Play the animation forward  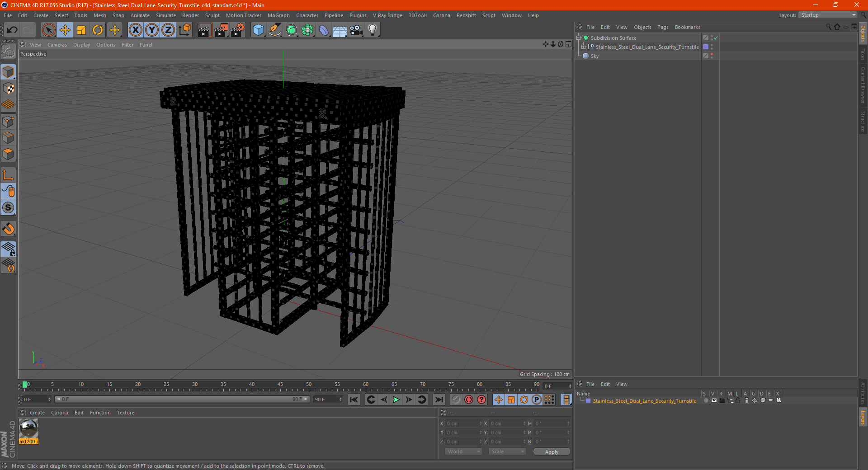396,399
